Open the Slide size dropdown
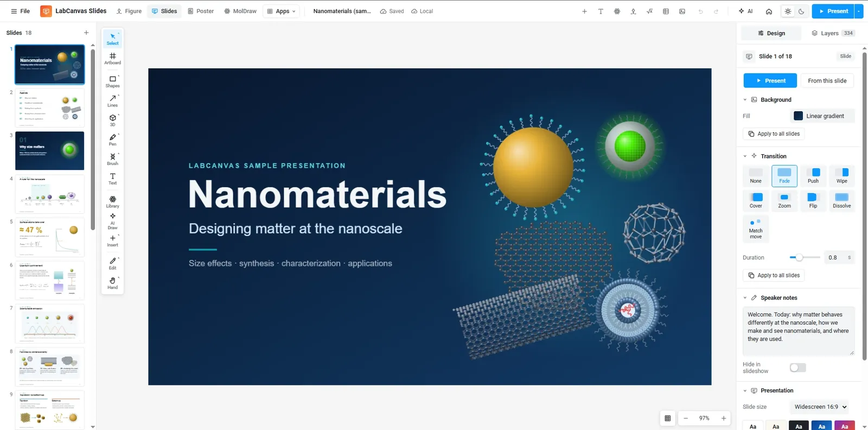Viewport: 868px width, 430px height. click(820, 407)
